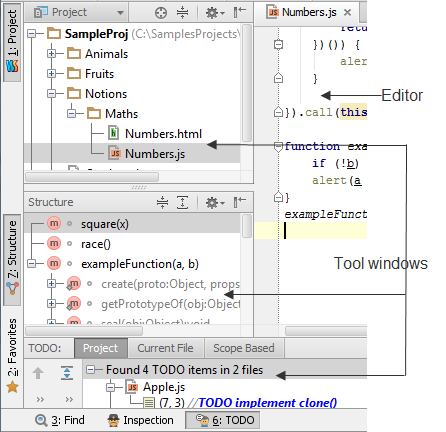Close the Numbers.js editor tab
Viewport: 446px width, 432px height.
tap(347, 12)
